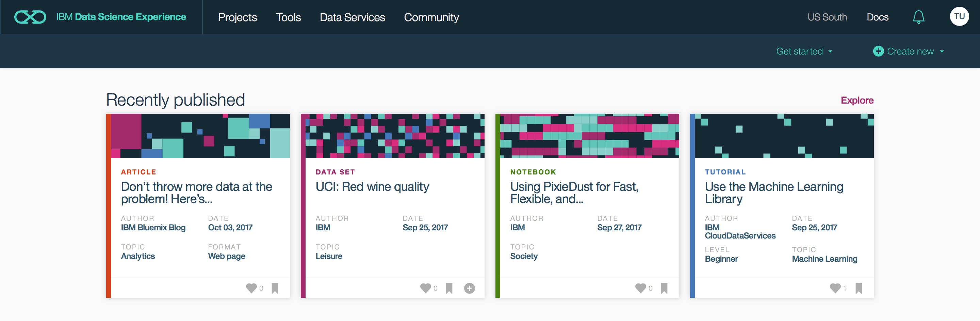Open the notifications bell
Screen dimensions: 980x321
[918, 17]
